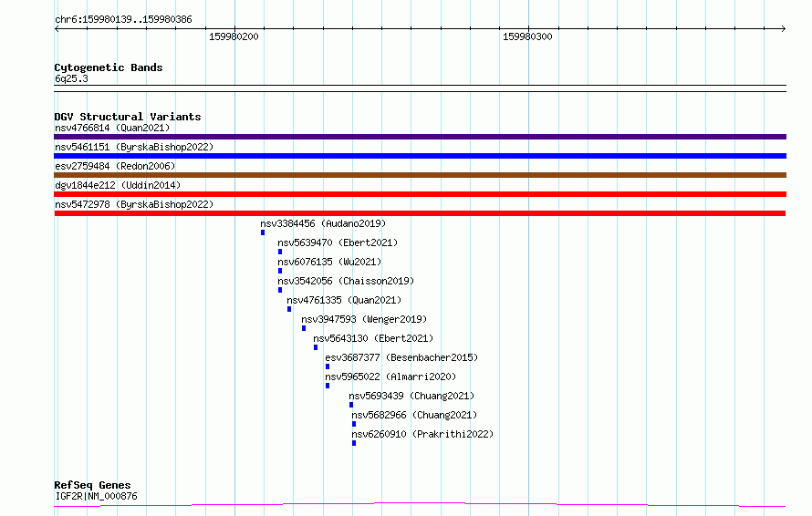Click blue marker under nsv3384456
The width and height of the screenshot is (812, 516).
coord(263,232)
